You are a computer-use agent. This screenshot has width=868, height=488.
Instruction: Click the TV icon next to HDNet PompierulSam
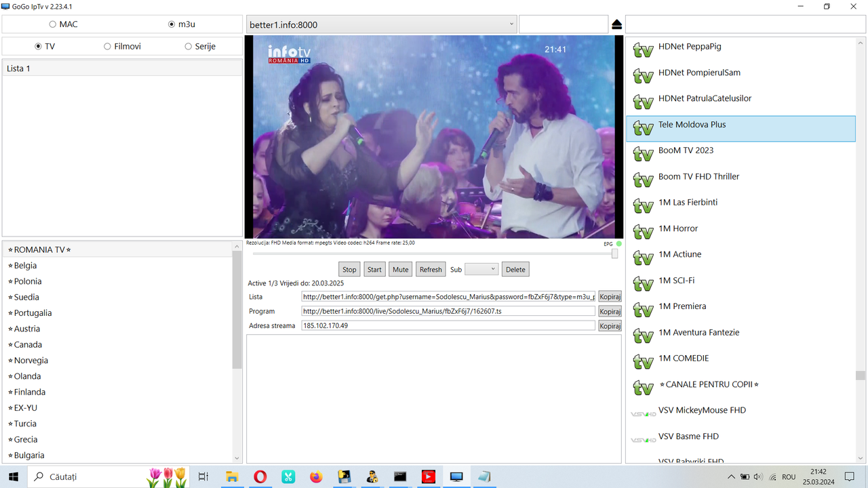[643, 76]
